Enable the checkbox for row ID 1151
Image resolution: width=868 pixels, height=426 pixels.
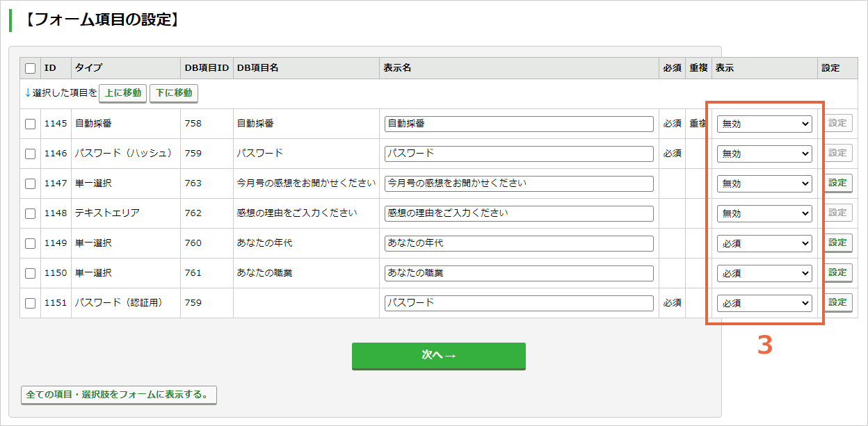[x=30, y=303]
